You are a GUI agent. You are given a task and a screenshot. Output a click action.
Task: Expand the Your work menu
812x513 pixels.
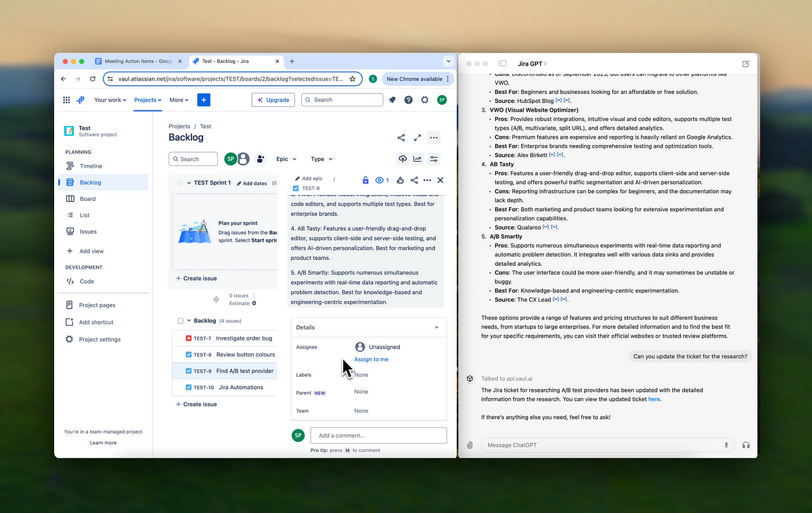pos(110,99)
